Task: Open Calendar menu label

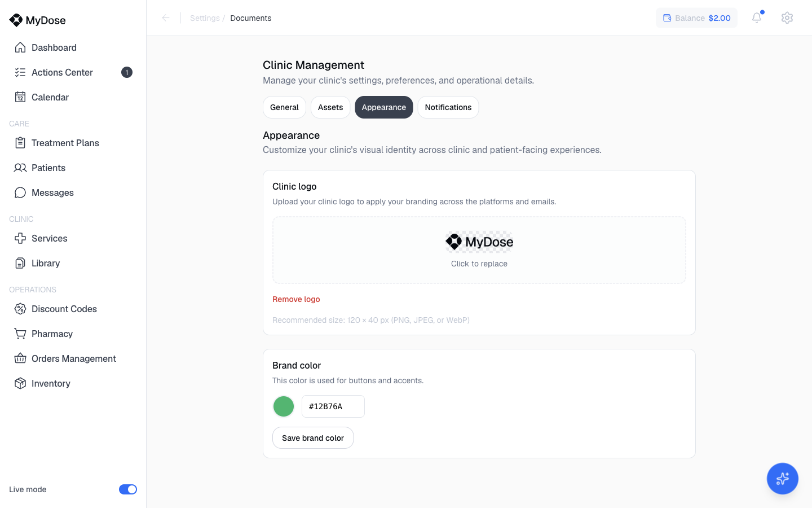Action: coord(50,97)
